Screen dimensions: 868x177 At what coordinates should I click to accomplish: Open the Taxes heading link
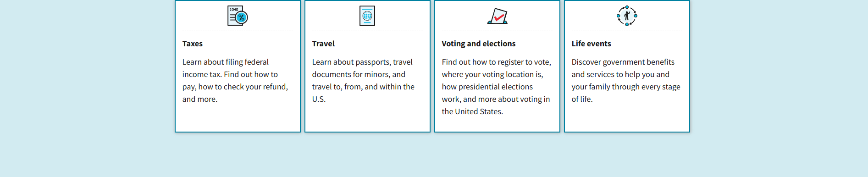click(x=193, y=44)
